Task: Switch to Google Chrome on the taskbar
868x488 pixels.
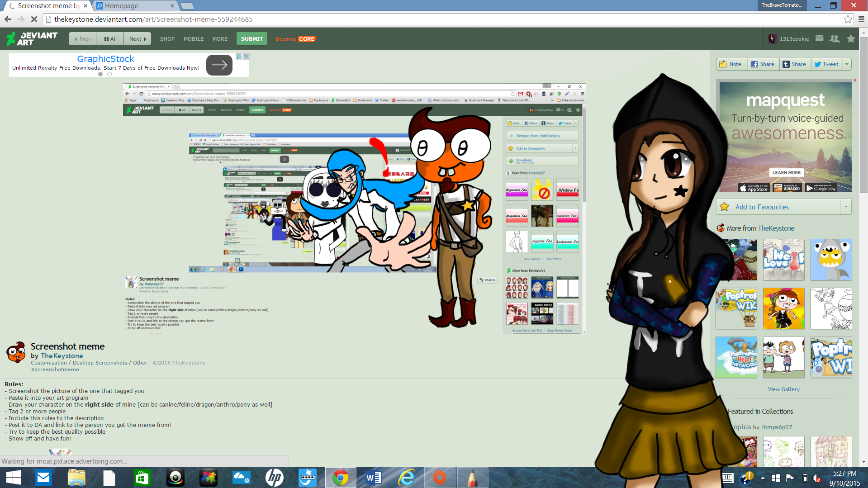Action: [x=341, y=478]
